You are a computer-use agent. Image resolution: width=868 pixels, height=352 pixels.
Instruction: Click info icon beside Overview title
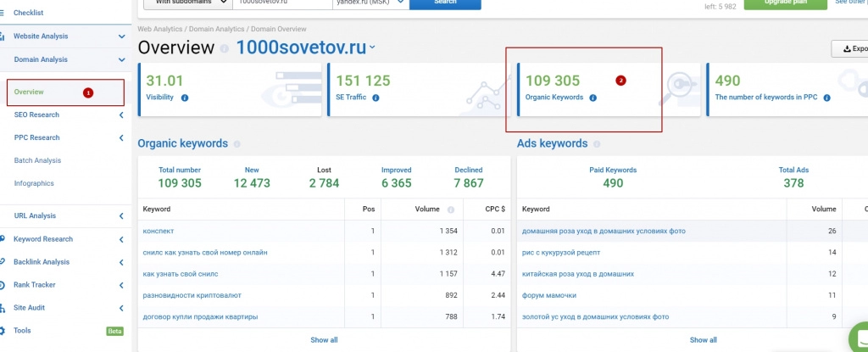[224, 48]
